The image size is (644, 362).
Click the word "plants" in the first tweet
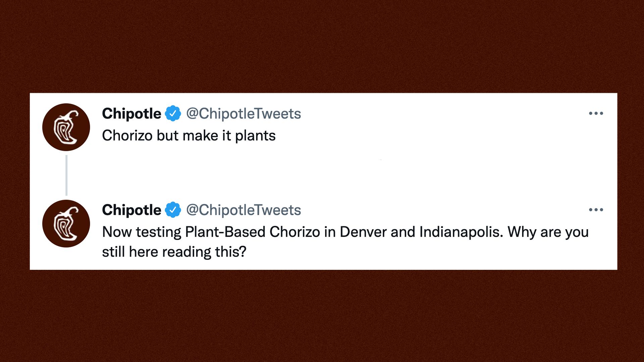click(x=255, y=136)
